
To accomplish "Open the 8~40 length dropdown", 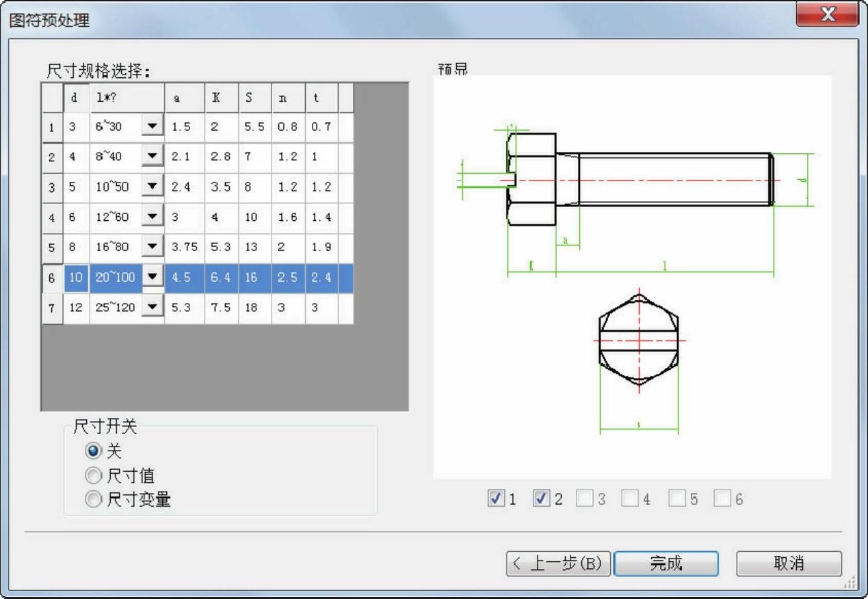I will click(x=153, y=157).
